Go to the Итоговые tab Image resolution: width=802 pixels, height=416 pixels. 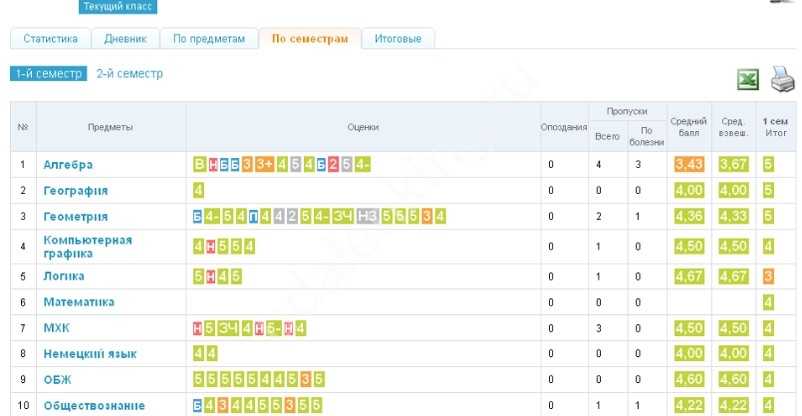coord(397,39)
